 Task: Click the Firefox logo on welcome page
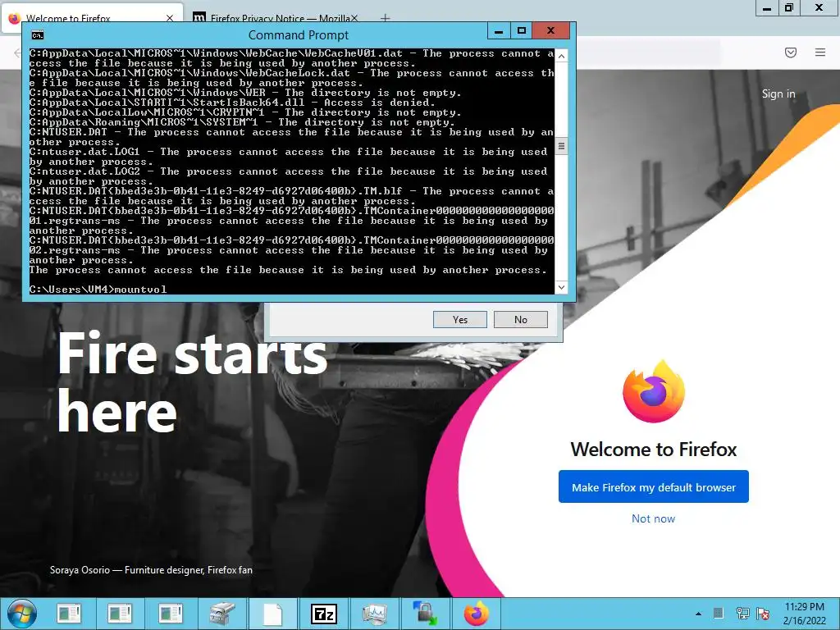[654, 391]
